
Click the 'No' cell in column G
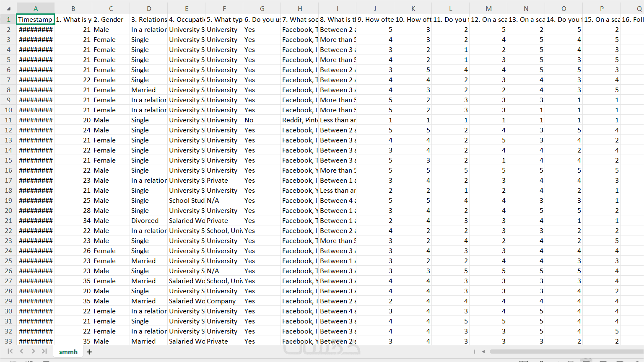pyautogui.click(x=262, y=120)
